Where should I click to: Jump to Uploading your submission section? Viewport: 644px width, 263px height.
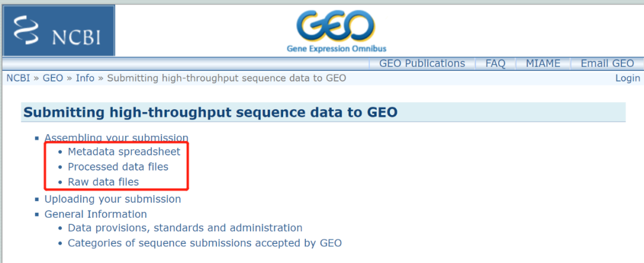click(113, 199)
